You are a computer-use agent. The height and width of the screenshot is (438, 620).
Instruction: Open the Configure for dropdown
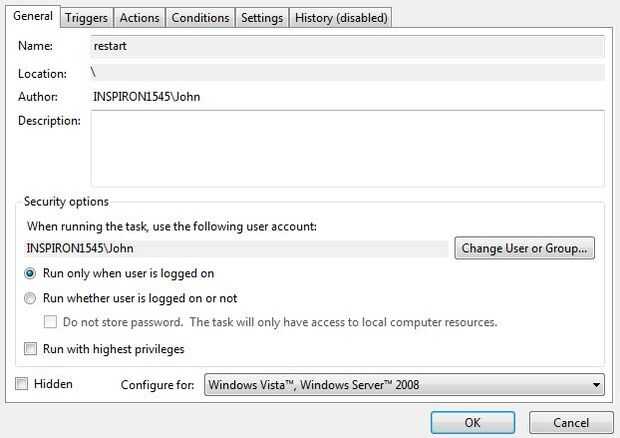(404, 385)
